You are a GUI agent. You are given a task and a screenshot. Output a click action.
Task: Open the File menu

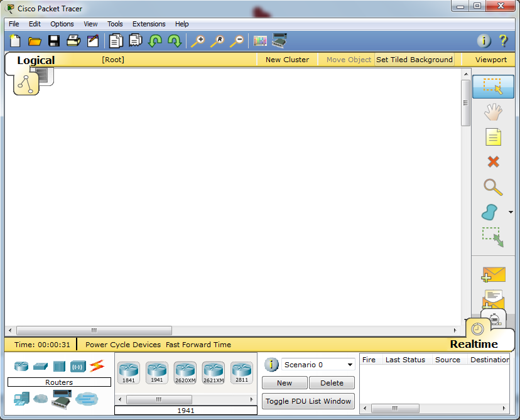point(14,24)
